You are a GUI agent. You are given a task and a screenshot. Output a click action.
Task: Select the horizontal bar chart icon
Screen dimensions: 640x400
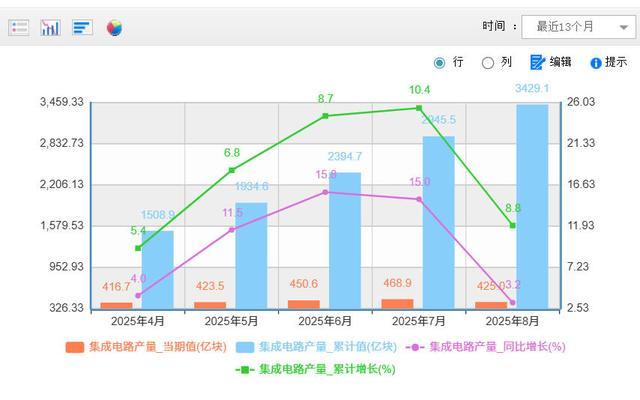pos(82,27)
